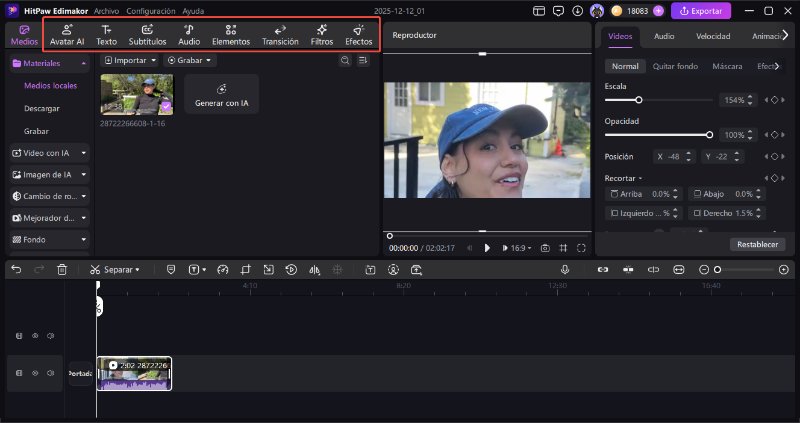Select the Máscara sub-tab
The height and width of the screenshot is (423, 800).
tap(727, 66)
